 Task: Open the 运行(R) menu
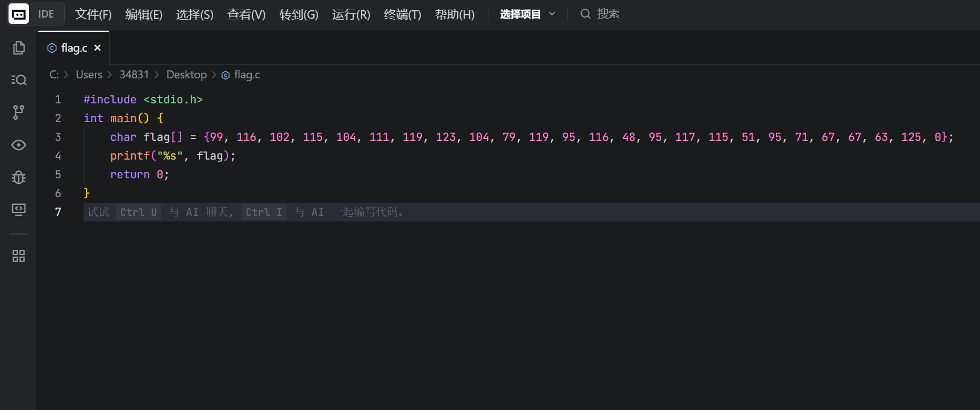pyautogui.click(x=351, y=14)
